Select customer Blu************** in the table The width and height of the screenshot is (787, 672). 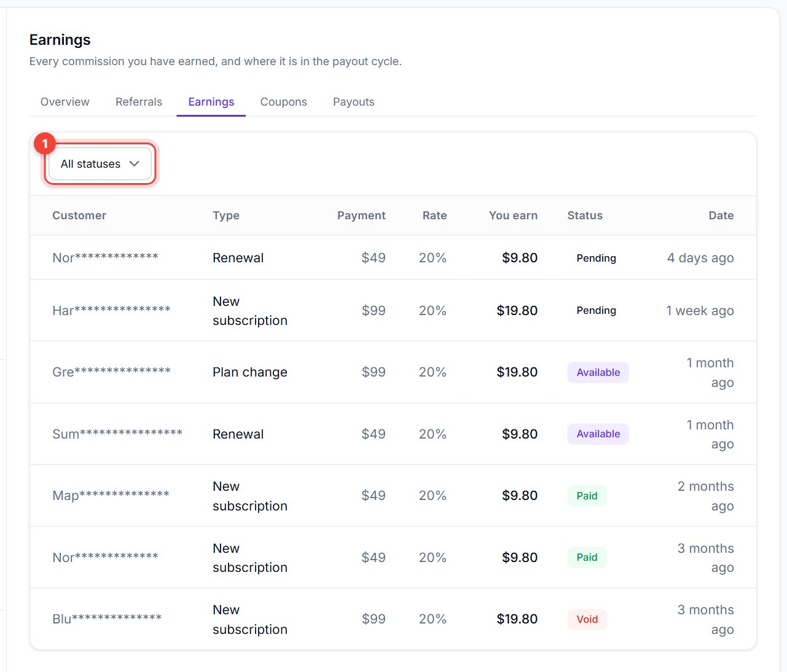tap(107, 619)
